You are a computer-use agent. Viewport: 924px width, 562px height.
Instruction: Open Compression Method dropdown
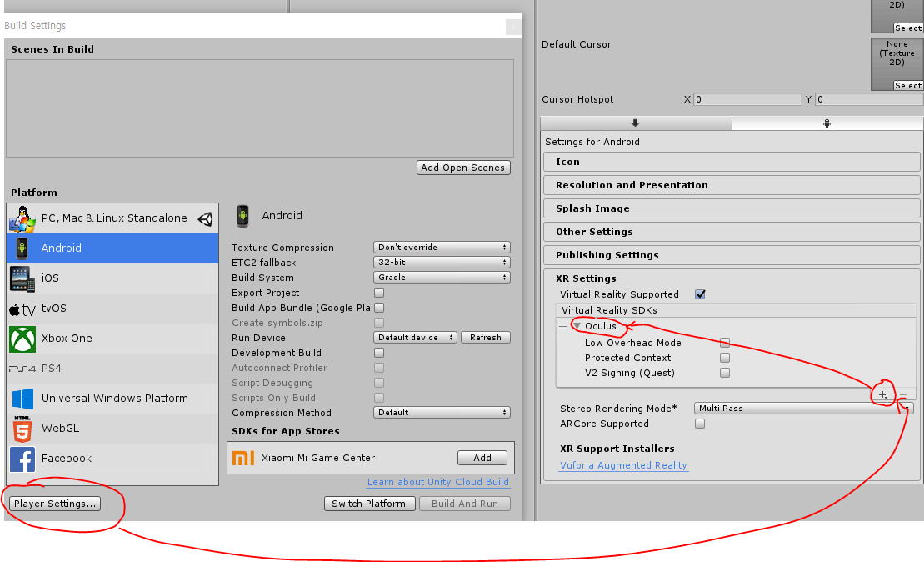442,412
